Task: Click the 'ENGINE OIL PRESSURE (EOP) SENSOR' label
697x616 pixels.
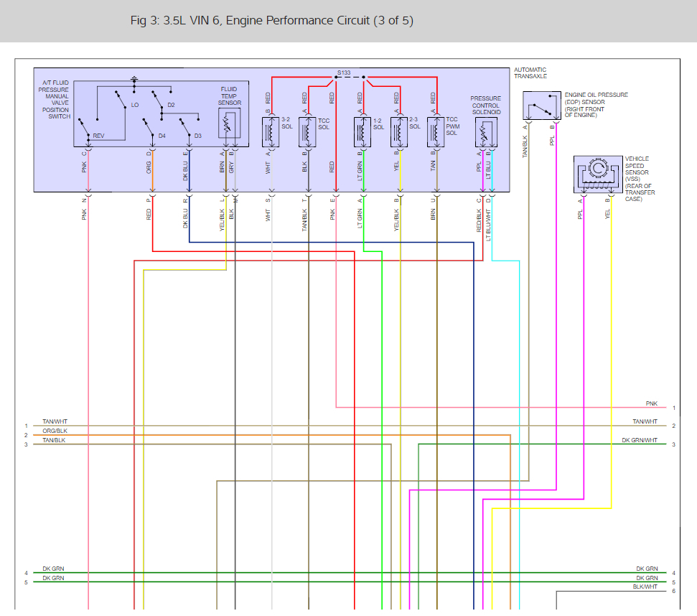Action: tap(596, 105)
